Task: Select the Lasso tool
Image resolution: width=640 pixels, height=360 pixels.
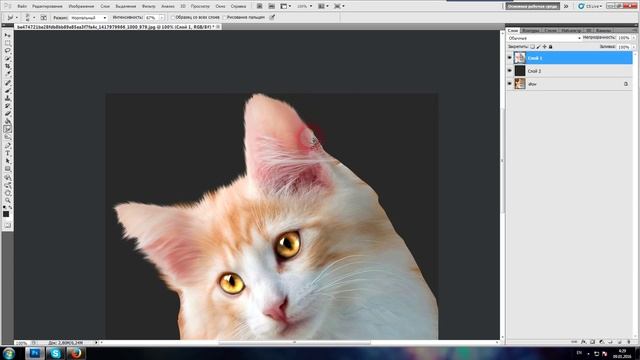Action: pyautogui.click(x=7, y=51)
